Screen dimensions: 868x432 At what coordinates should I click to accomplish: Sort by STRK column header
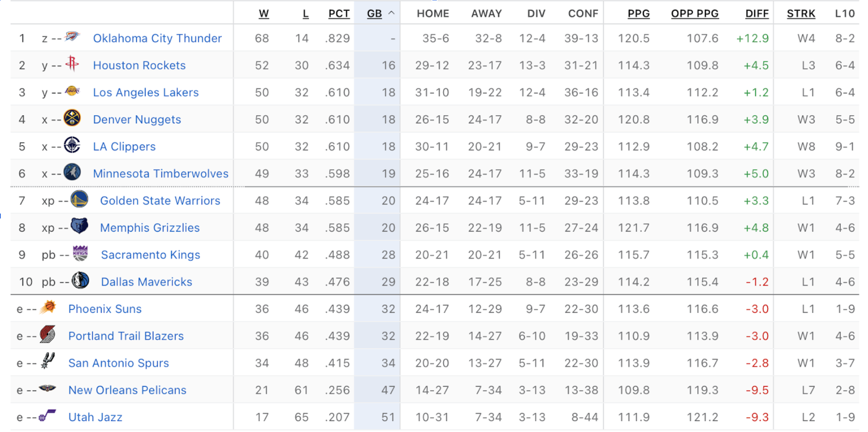pos(801,14)
